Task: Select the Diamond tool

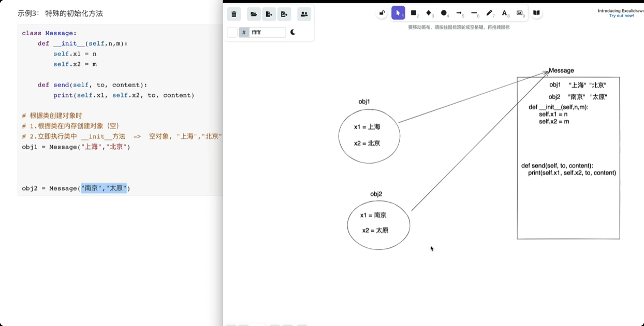Action: 429,13
